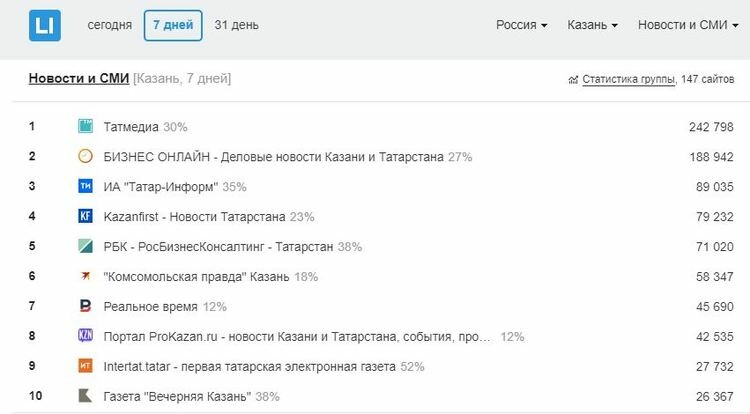
Task: Click the ProKazan.ru KZN favicon
Action: tap(85, 337)
